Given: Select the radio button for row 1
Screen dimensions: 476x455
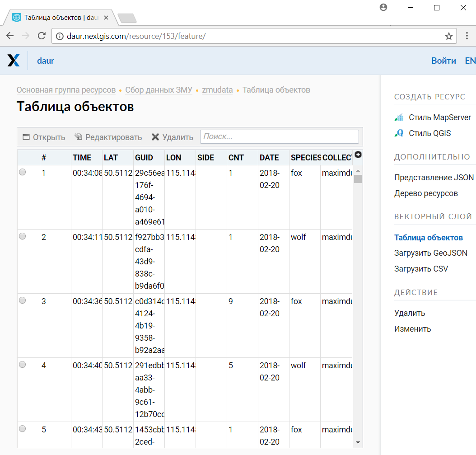Looking at the screenshot, I should click(23, 172).
